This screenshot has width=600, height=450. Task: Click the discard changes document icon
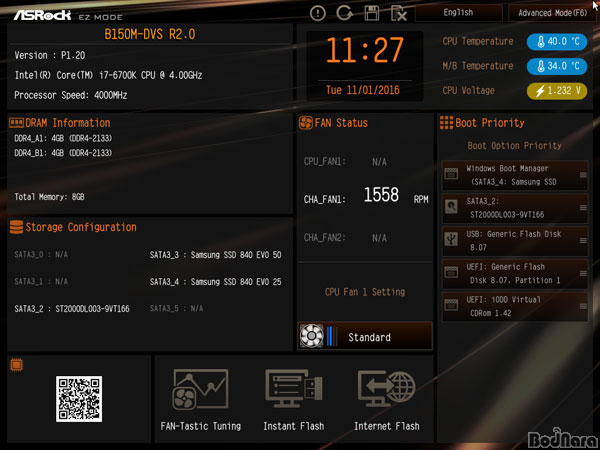click(399, 14)
